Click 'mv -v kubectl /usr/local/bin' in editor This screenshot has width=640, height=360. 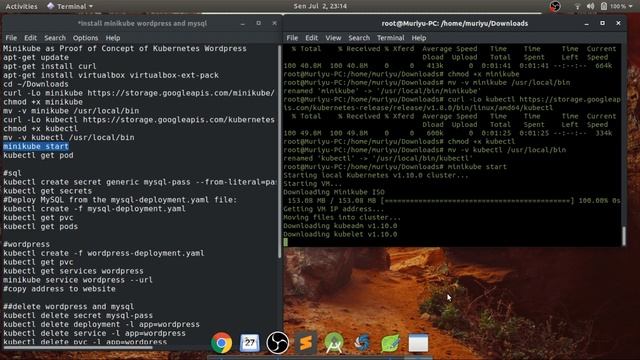pyautogui.click(x=69, y=137)
